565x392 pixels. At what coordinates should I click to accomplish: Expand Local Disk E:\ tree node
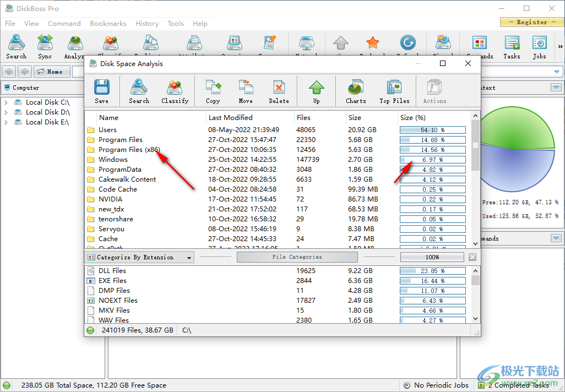click(6, 122)
